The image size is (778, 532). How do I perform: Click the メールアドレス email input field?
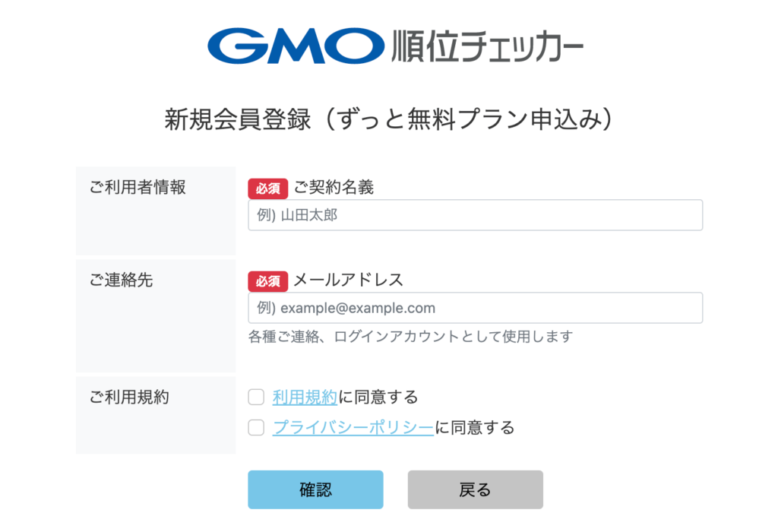pyautogui.click(x=475, y=308)
